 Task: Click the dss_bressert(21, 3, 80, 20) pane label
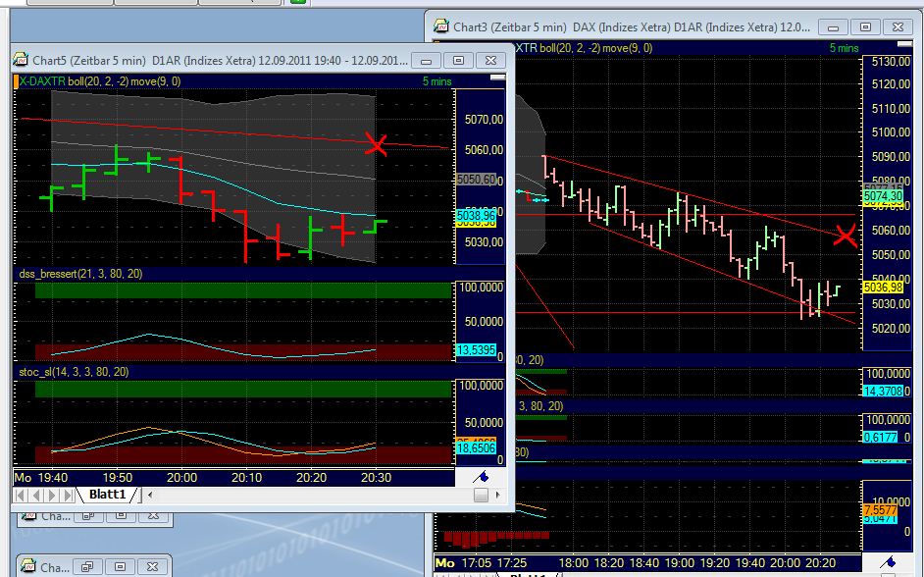80,274
